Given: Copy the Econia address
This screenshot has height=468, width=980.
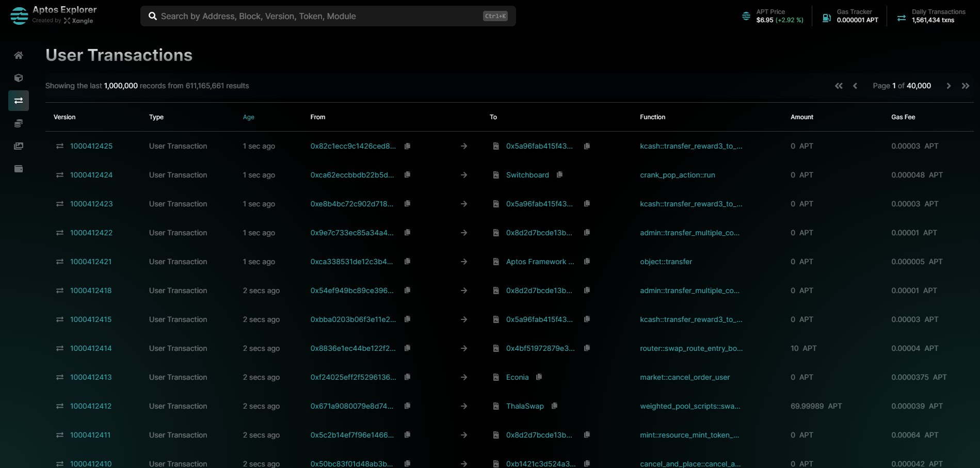Looking at the screenshot, I should (539, 377).
